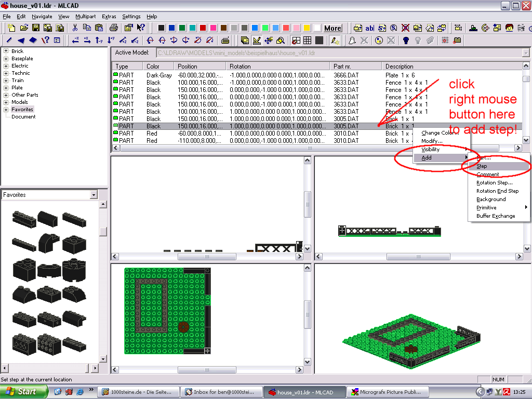Click the minifig generator head icon
The height and width of the screenshot is (399, 532).
(x=509, y=28)
